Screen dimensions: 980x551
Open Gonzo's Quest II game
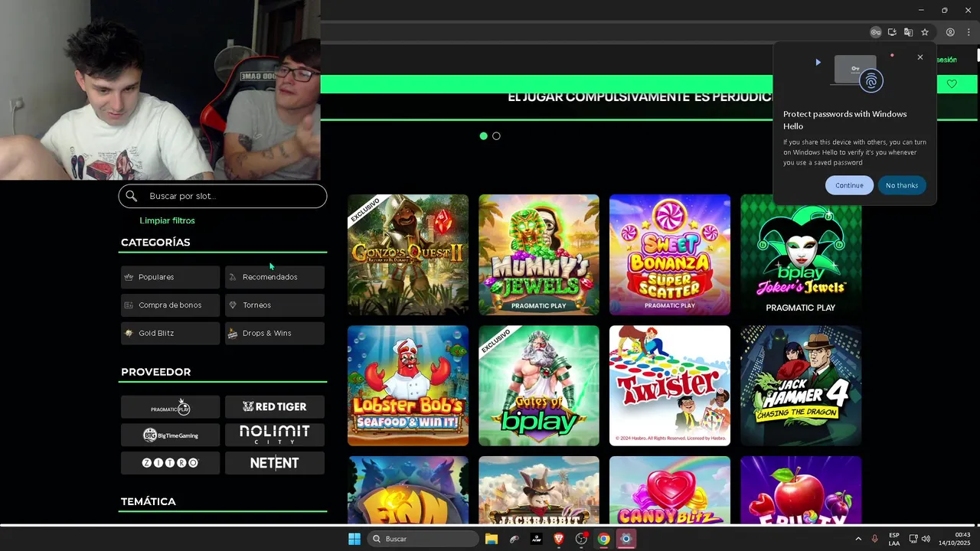408,255
